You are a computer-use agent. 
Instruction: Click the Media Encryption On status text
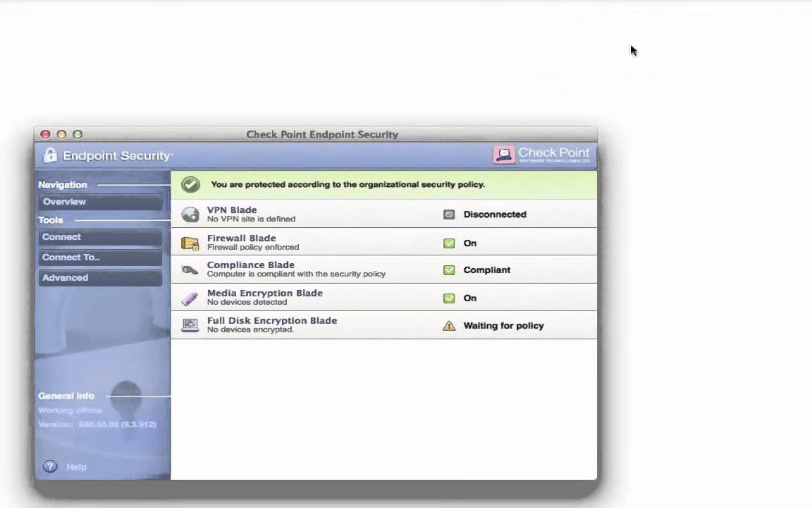pyautogui.click(x=470, y=298)
